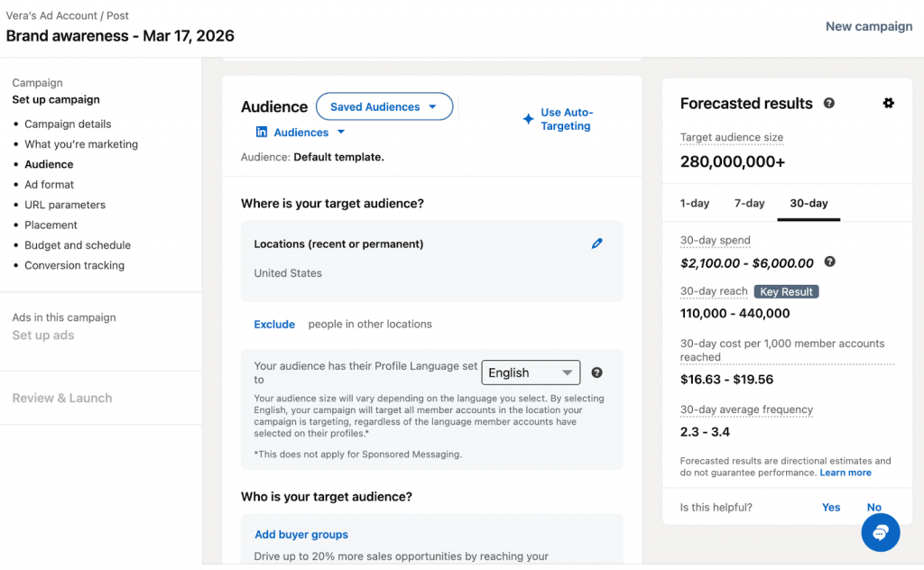Switch to the 1-day forecast tab
The image size is (924, 570).
pyautogui.click(x=695, y=203)
